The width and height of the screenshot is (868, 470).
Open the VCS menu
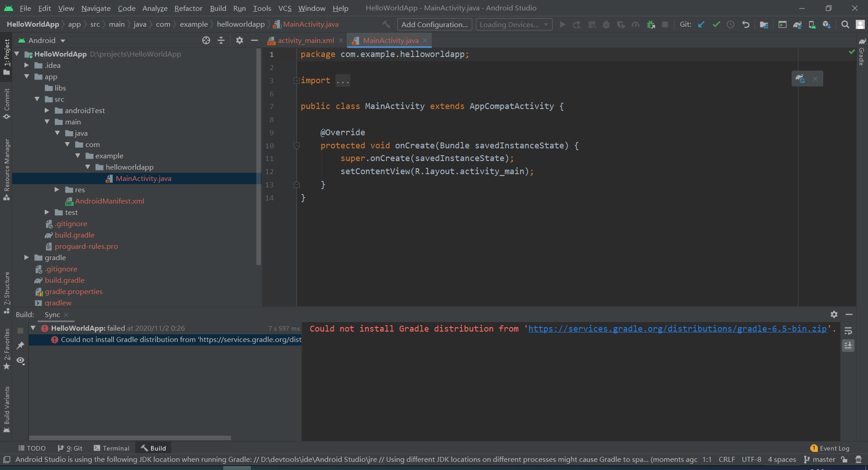click(x=285, y=8)
